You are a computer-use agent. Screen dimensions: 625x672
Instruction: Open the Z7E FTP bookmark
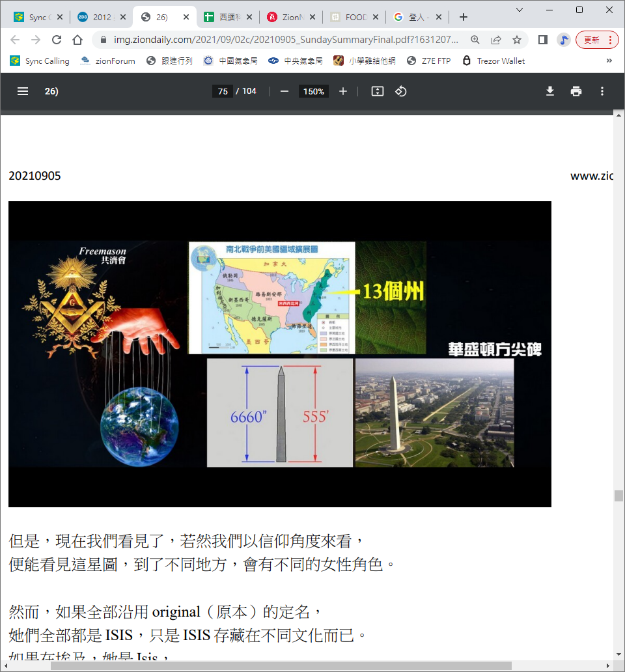(x=429, y=61)
